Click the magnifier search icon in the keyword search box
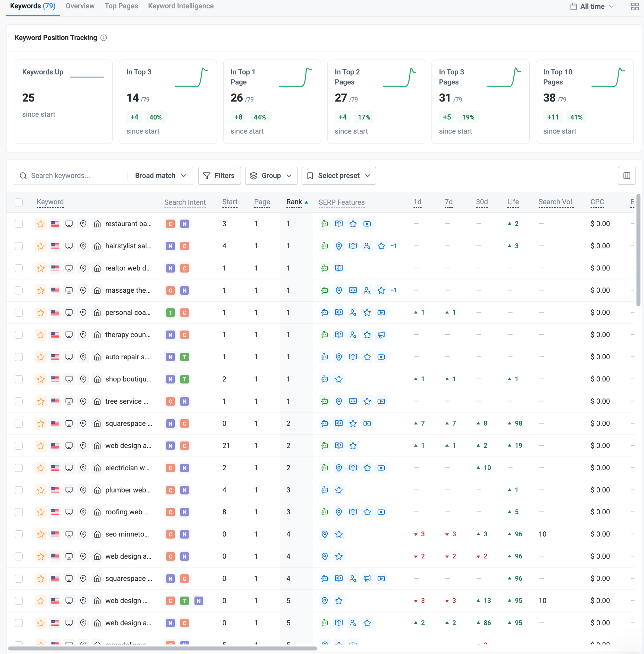The image size is (644, 654). (x=23, y=176)
